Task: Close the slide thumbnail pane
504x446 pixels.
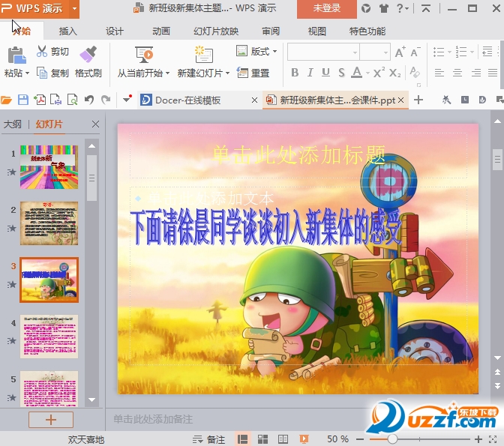Action: click(95, 124)
